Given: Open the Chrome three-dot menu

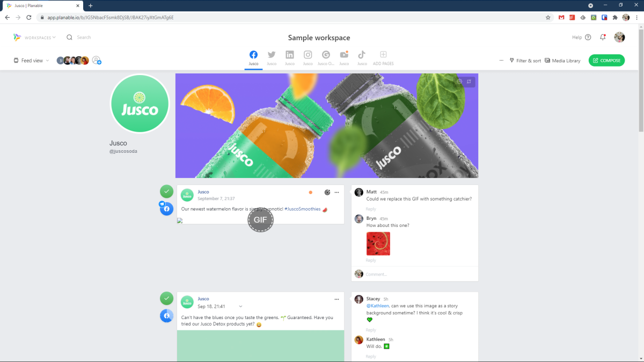Looking at the screenshot, I should coord(637,17).
